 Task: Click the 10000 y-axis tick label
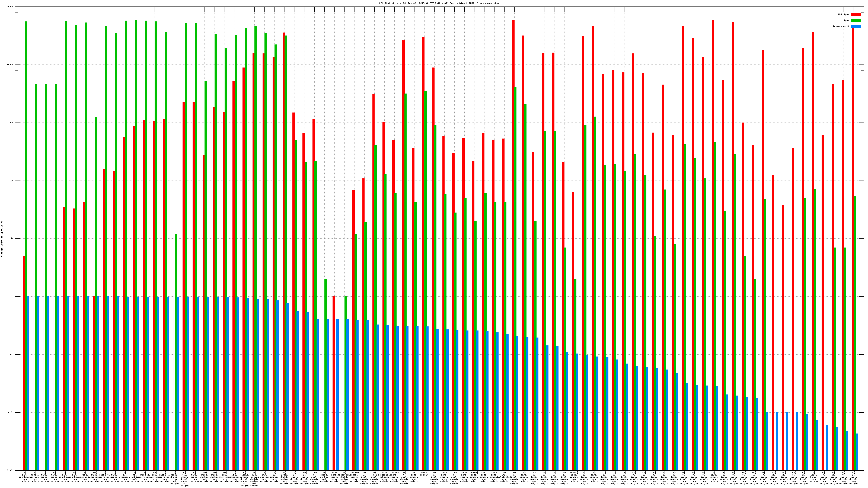(x=10, y=65)
